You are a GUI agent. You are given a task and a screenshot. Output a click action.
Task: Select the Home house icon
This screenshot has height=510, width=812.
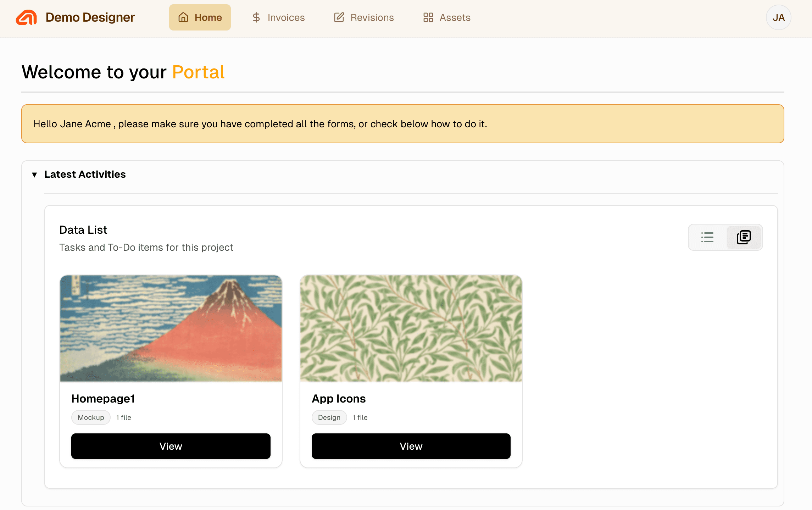click(183, 17)
